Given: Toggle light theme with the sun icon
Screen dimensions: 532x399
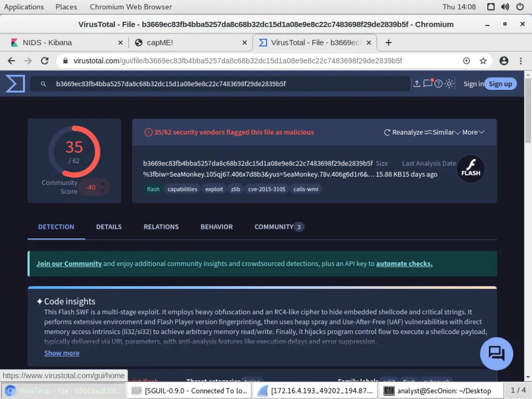Looking at the screenshot, I should 448,84.
